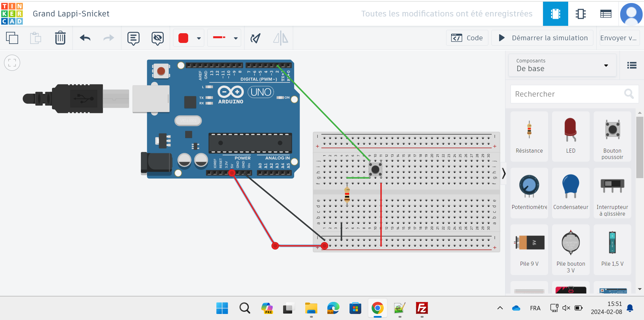Choose the Pile 9 V component
This screenshot has width=644, height=320.
529,250
